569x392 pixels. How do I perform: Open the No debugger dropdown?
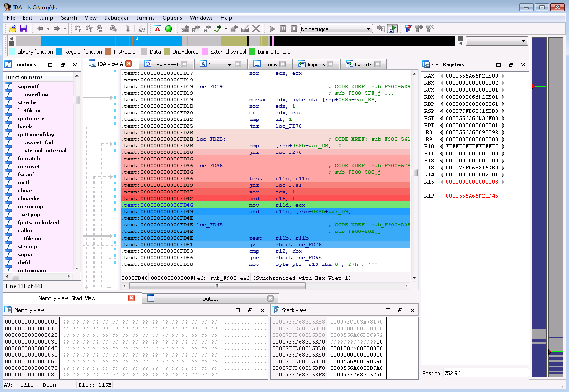pos(336,29)
